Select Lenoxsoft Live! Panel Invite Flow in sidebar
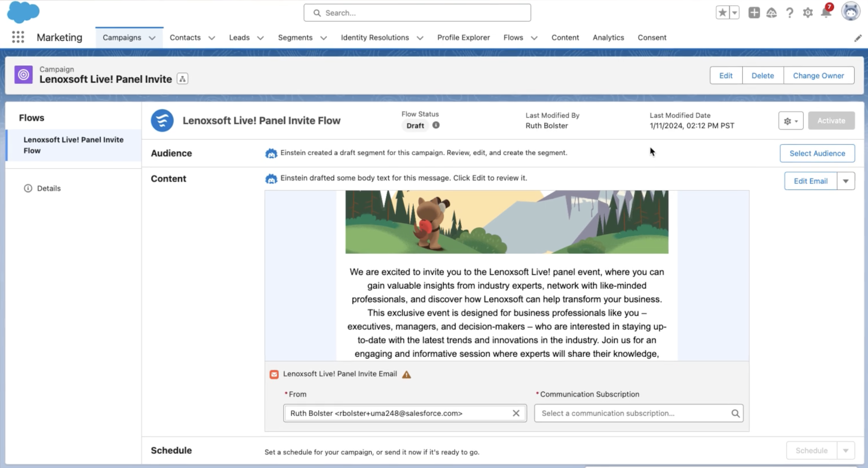Image resolution: width=868 pixels, height=468 pixels. coord(74,145)
